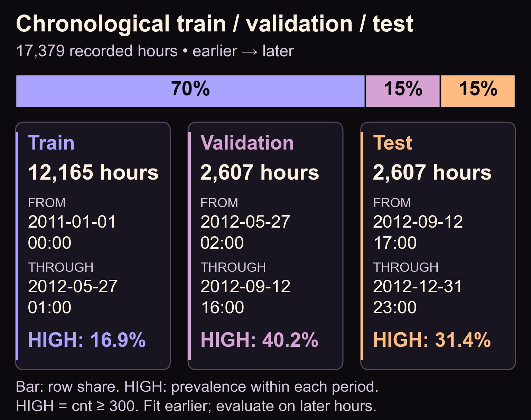Click the chart title text
Viewport: 531px width, 420px height.
coord(215,24)
